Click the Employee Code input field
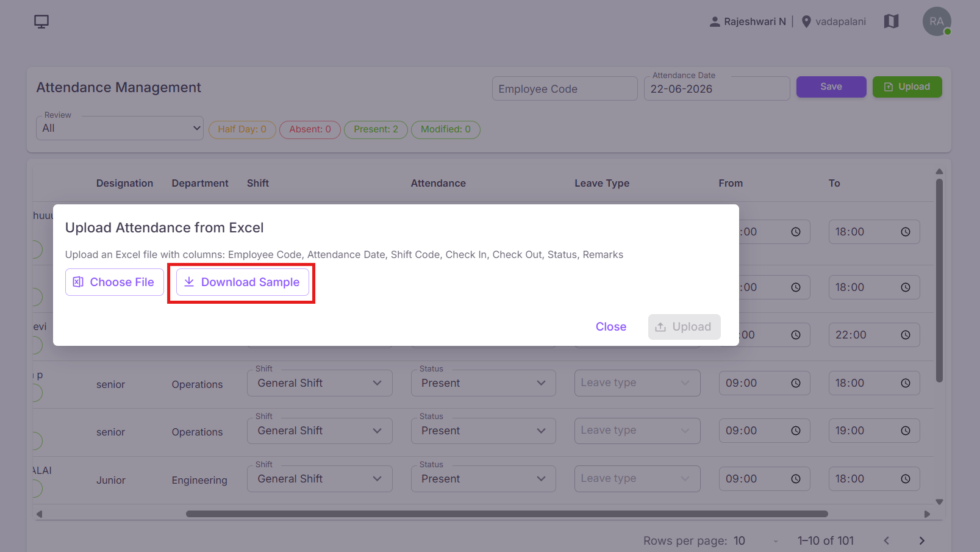Viewport: 980px width, 552px height. (565, 88)
